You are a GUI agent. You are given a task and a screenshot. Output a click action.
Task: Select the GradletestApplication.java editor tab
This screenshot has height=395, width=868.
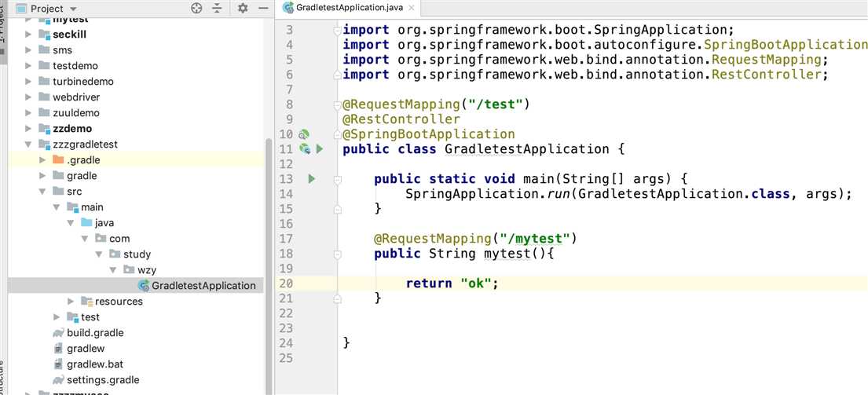[x=350, y=8]
